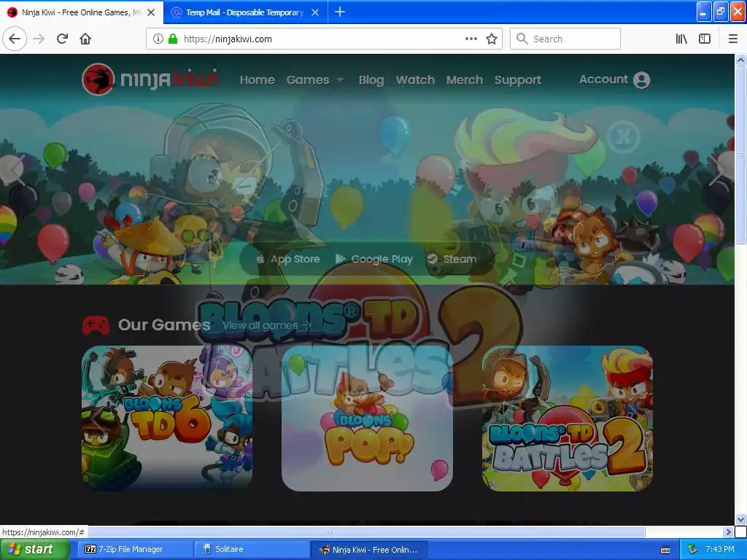Click the 7:43 PM taskbar clock

tap(720, 549)
